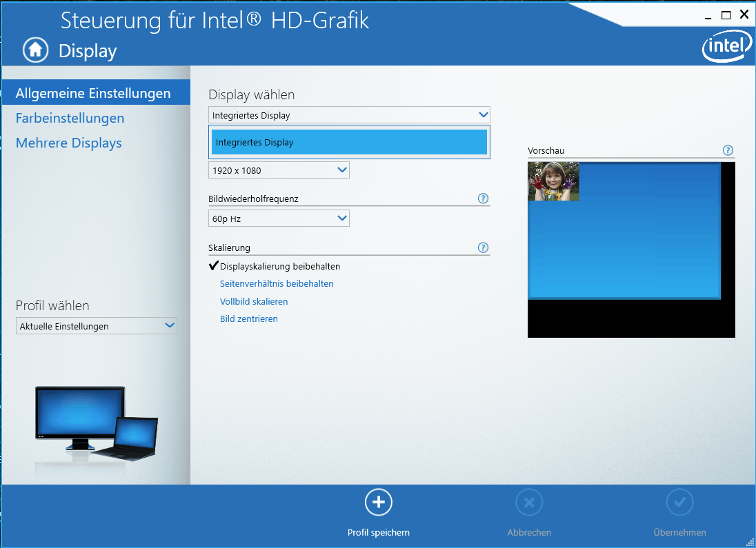Image resolution: width=756 pixels, height=548 pixels.
Task: Open help for Bildwiederholfrequenz
Action: pyautogui.click(x=483, y=199)
